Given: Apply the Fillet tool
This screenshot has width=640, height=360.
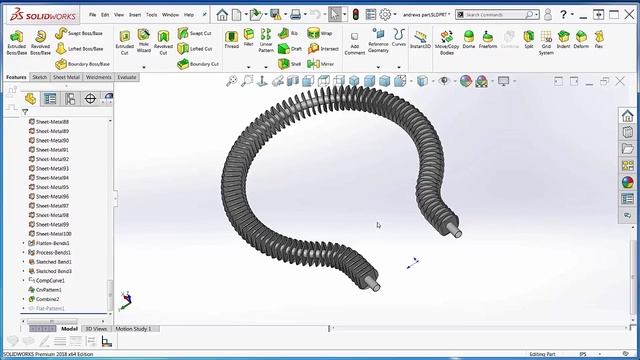Looking at the screenshot, I should point(248,38).
